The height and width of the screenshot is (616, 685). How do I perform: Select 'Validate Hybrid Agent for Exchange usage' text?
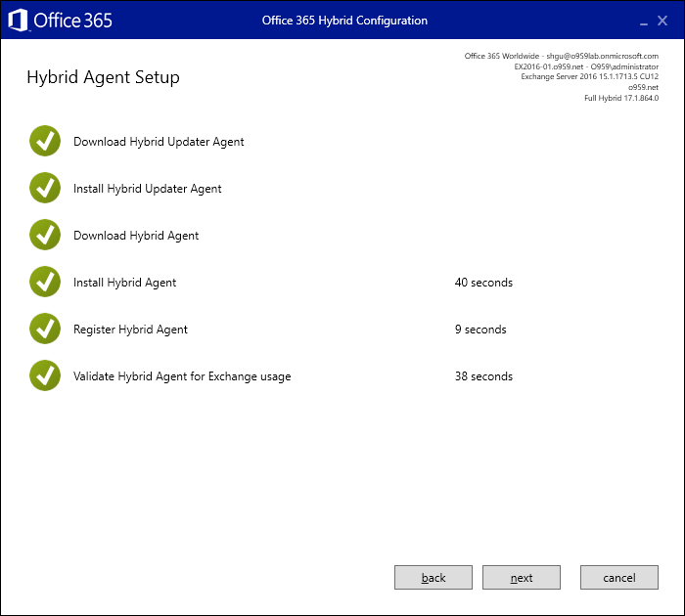tap(182, 376)
